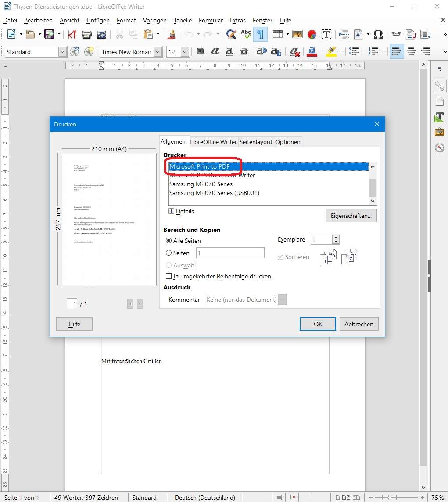Open the Gallery sidebar icon
The image size is (448, 502).
click(x=440, y=132)
